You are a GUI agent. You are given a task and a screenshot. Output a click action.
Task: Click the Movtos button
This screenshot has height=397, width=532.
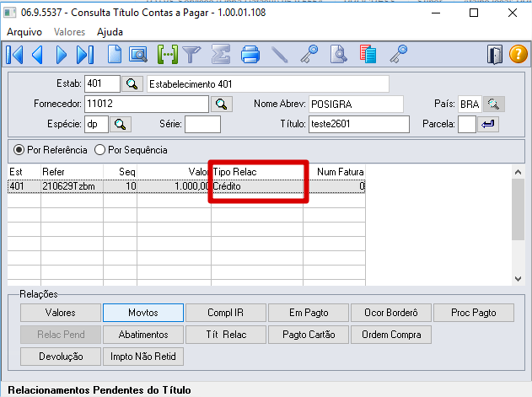[143, 313]
